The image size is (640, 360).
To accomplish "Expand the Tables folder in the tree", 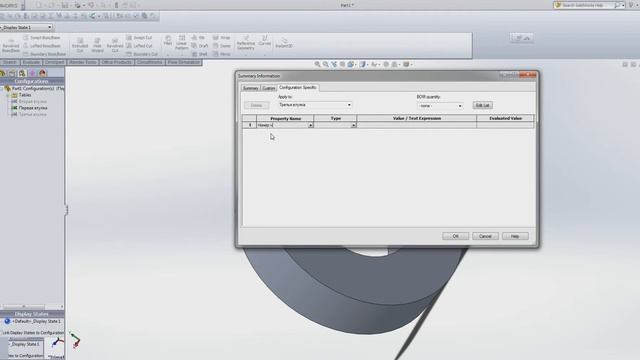I will 8,95.
